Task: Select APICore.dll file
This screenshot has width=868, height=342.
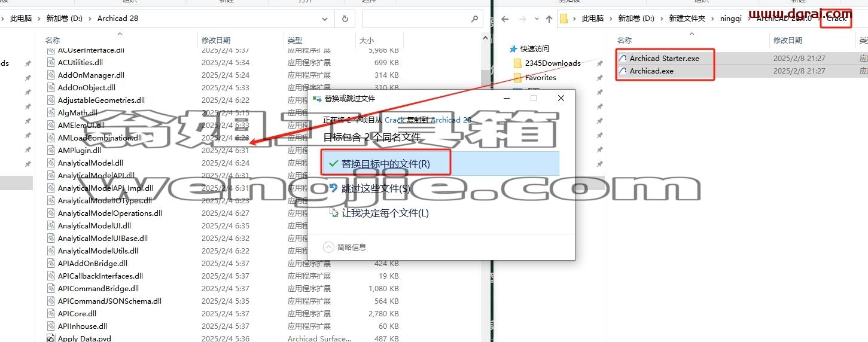Action: point(77,313)
